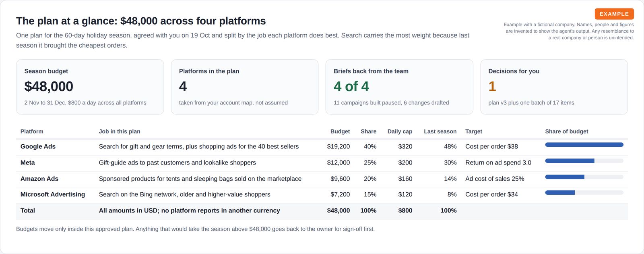The image size is (644, 254).
Task: Click '2 Nov to 31 Dec' season budget caption
Action: 85,103
